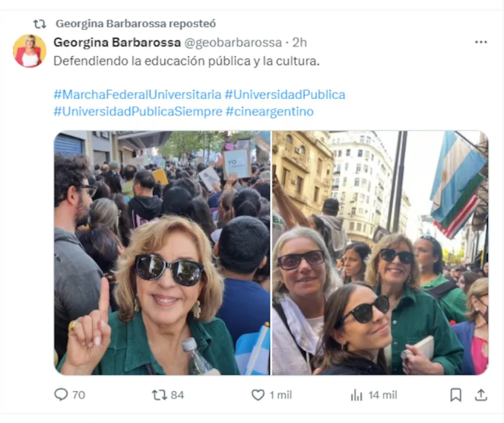Open view analytics bar-chart icon
The height and width of the screenshot is (423, 504).
357,395
